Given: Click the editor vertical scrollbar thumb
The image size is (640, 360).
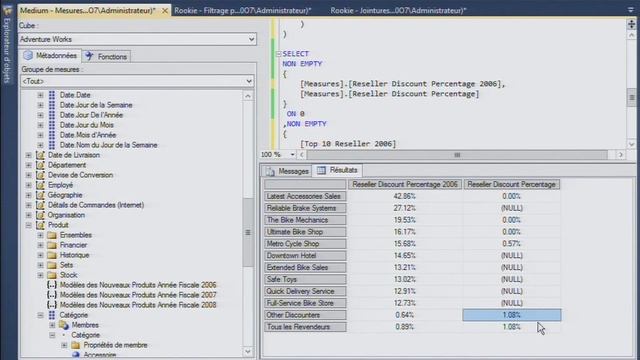Looking at the screenshot, I should pos(631,98).
